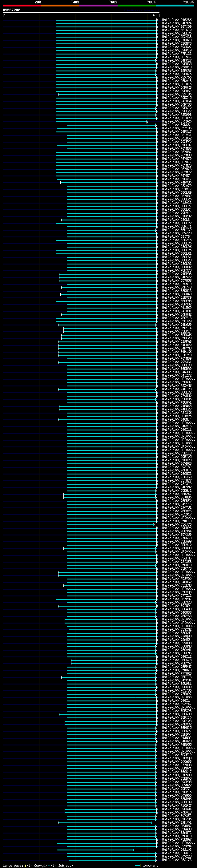Select subject label UniRef100_B9PCR6
The image size is (197, 868).
(176, 71)
